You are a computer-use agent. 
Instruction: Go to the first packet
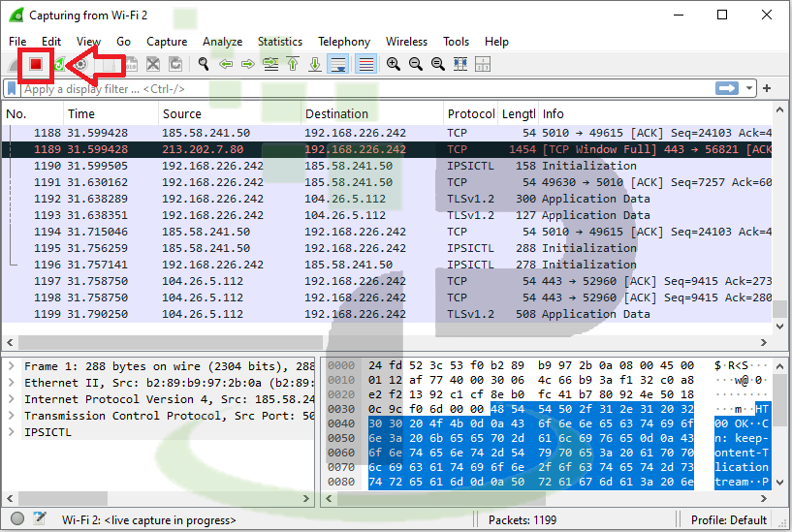pos(293,64)
